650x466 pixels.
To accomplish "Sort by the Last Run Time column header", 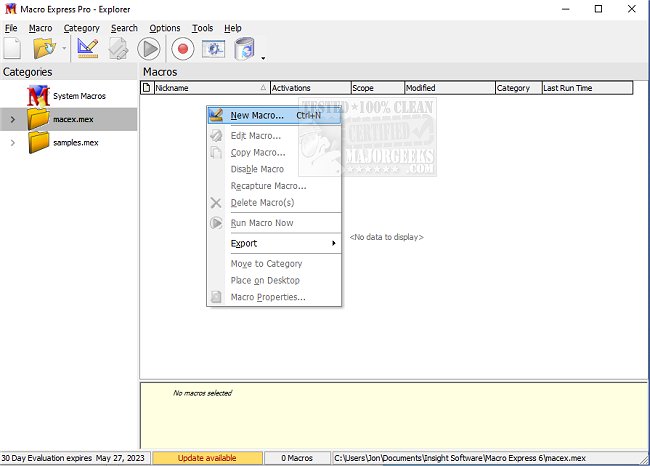I will (x=587, y=88).
